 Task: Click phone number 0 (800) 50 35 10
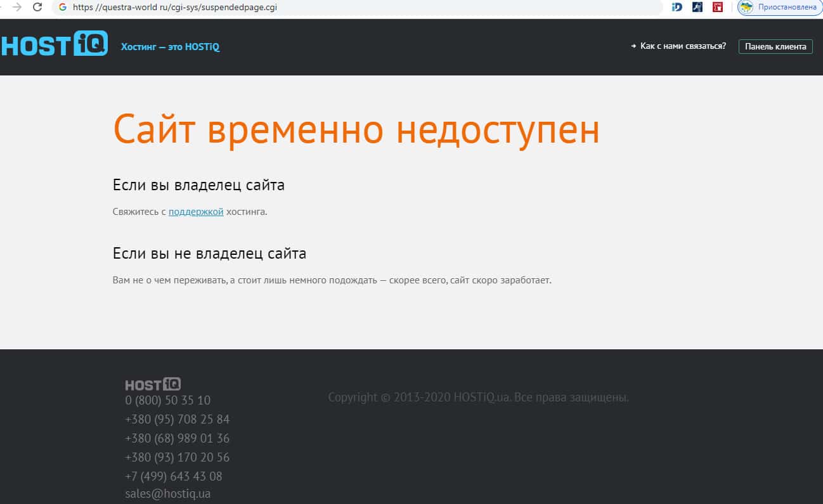click(x=168, y=401)
